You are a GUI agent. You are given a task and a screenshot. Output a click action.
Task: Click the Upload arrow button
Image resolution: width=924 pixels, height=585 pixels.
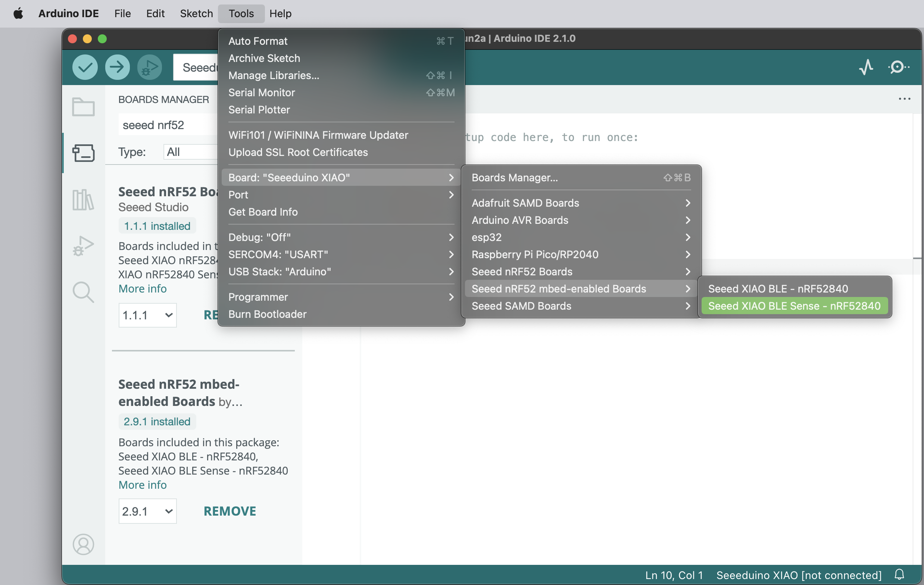click(x=117, y=68)
